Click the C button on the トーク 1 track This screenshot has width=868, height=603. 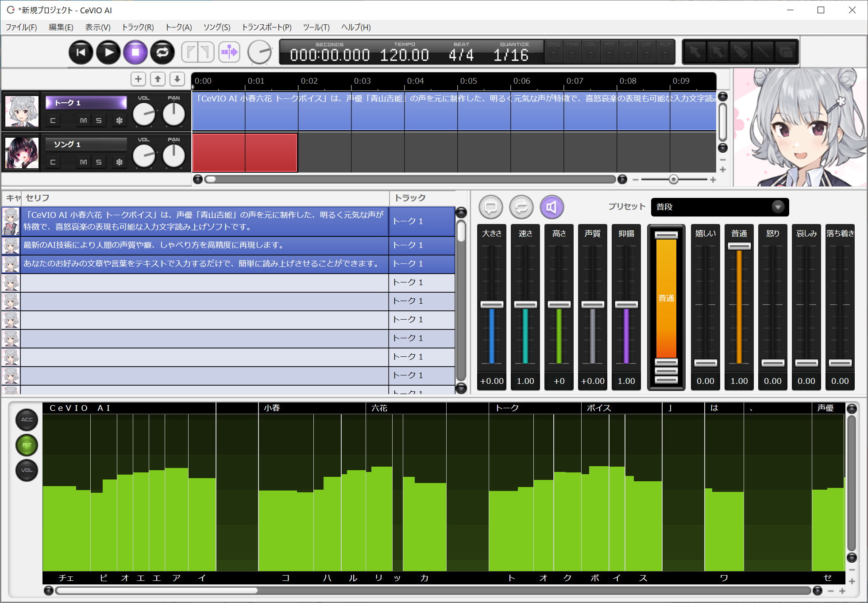[x=53, y=120]
